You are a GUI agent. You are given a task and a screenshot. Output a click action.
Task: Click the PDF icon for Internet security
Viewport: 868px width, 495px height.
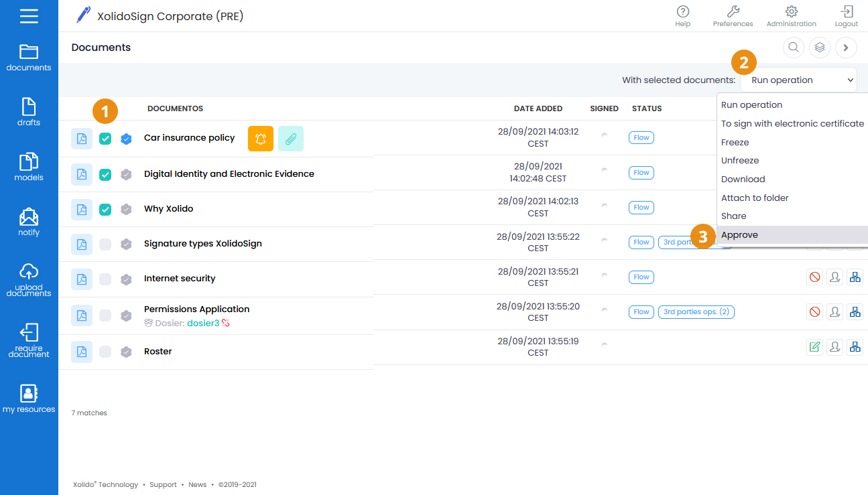pos(82,279)
